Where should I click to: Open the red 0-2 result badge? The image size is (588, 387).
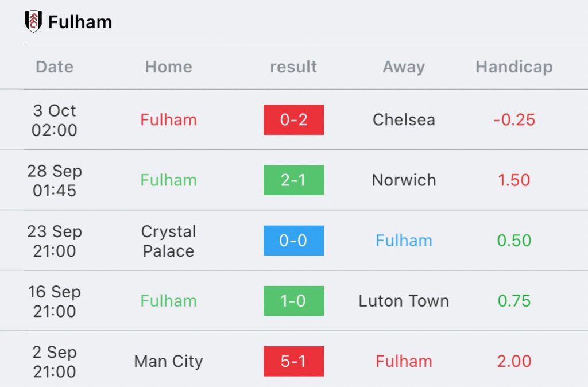[293, 119]
